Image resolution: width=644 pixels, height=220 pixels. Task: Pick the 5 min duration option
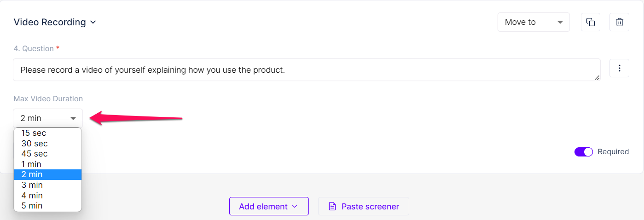48,206
